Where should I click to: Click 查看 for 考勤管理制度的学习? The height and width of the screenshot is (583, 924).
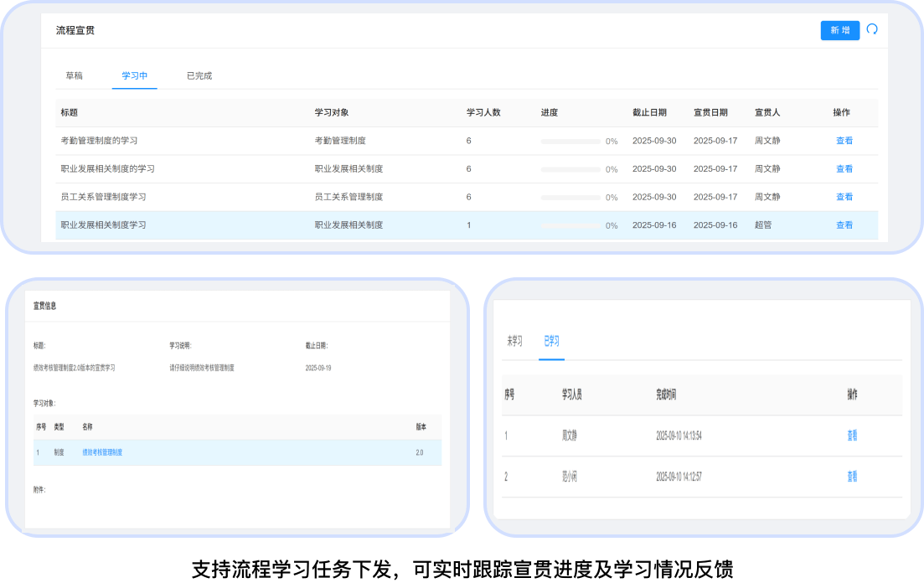(x=844, y=141)
